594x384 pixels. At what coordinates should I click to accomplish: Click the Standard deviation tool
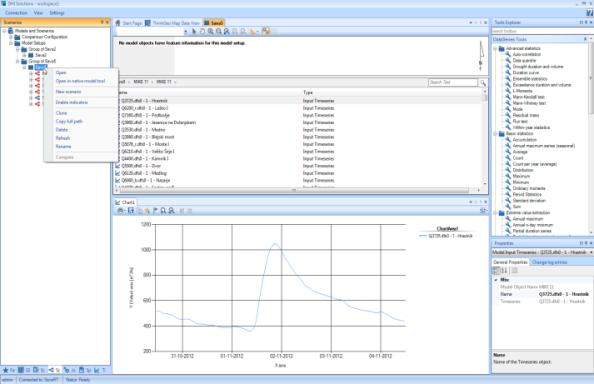coord(529,201)
